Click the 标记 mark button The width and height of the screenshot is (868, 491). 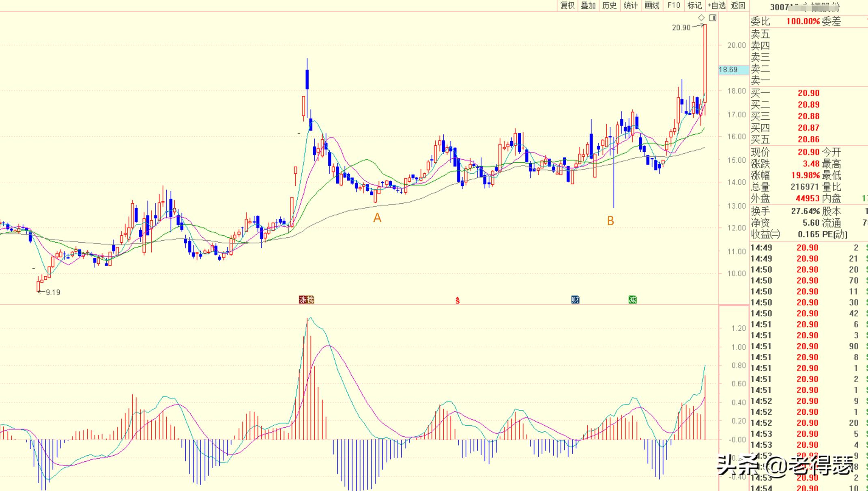pyautogui.click(x=694, y=5)
